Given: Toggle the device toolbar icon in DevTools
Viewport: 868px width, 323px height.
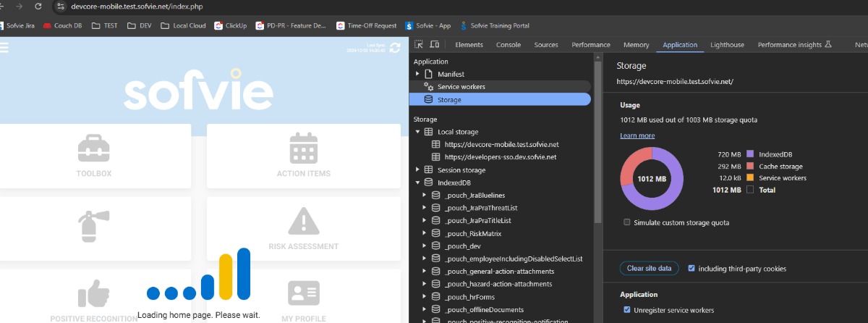Looking at the screenshot, I should click(435, 45).
